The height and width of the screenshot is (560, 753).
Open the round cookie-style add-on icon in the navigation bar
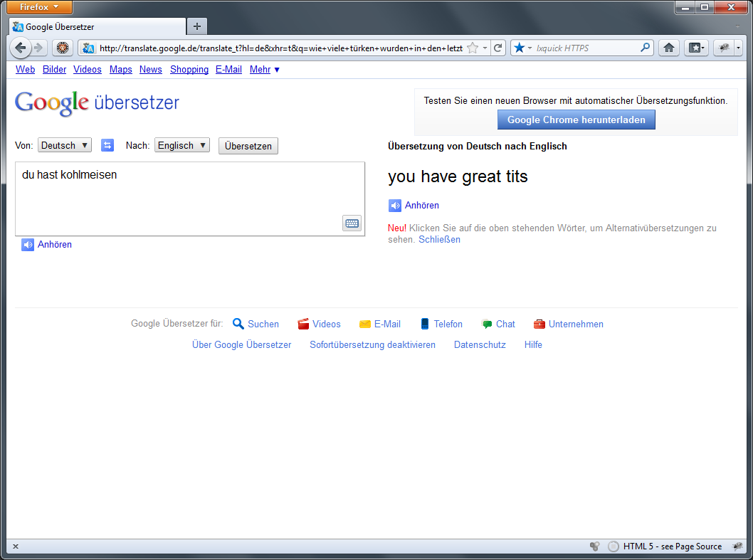(x=63, y=48)
